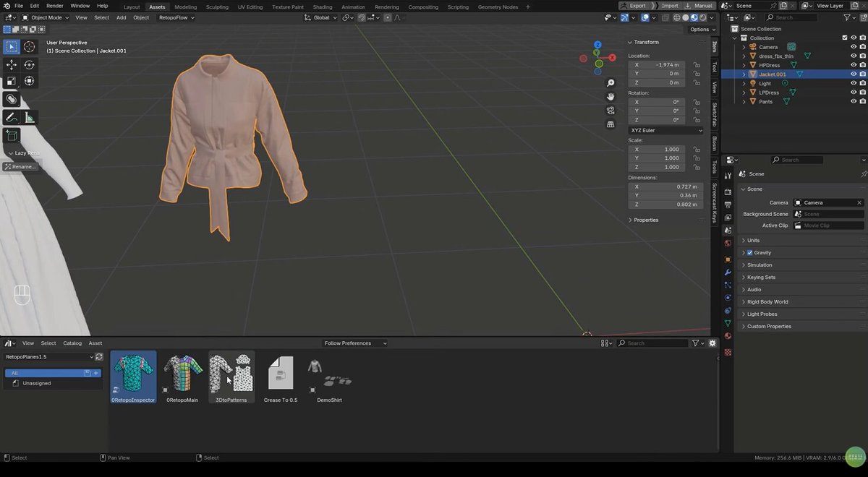Open the Physics properties tab icon
868x477 pixels.
(728, 298)
